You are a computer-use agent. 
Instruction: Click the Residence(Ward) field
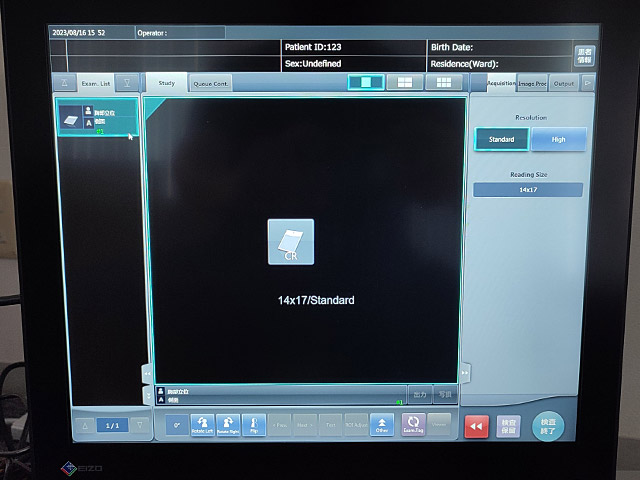(x=500, y=64)
